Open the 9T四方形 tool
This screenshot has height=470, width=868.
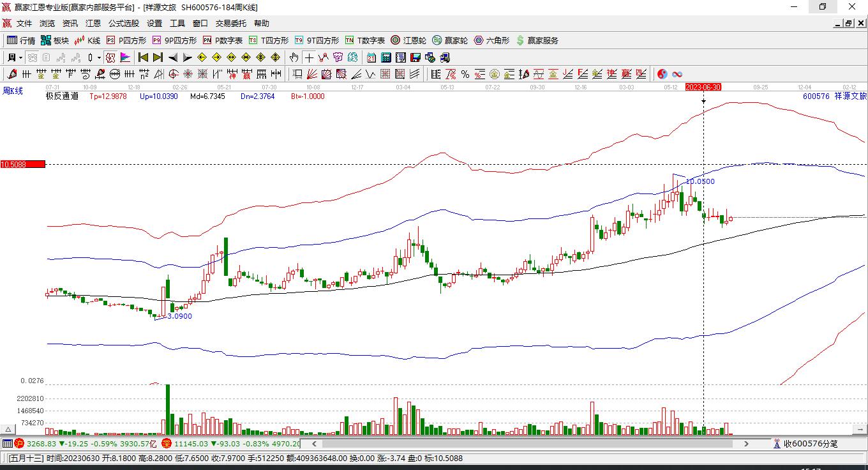tap(317, 40)
